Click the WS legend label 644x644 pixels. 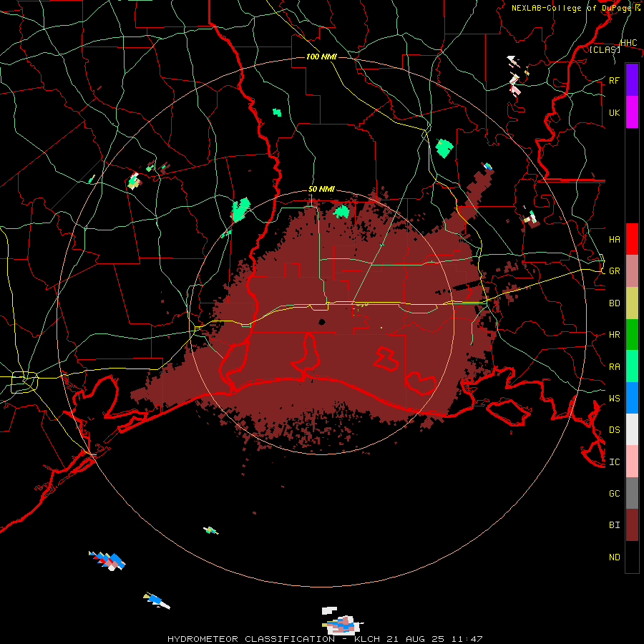[614, 399]
